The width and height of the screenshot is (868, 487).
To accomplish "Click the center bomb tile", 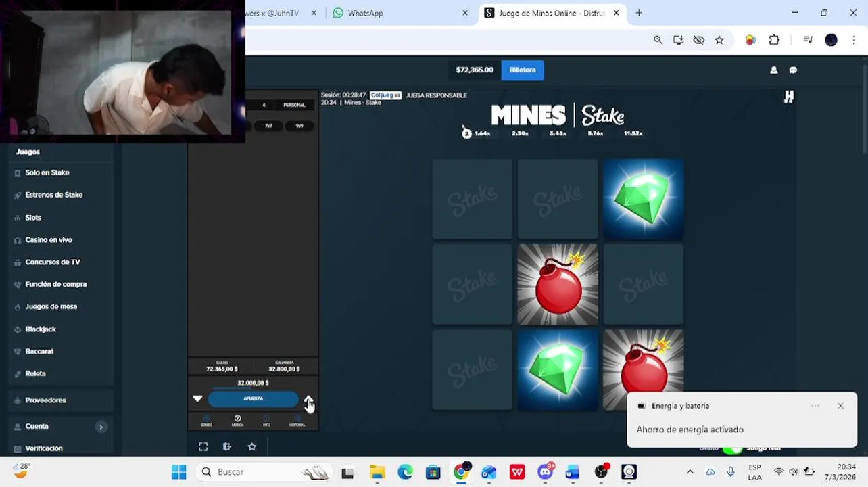I will pyautogui.click(x=558, y=285).
